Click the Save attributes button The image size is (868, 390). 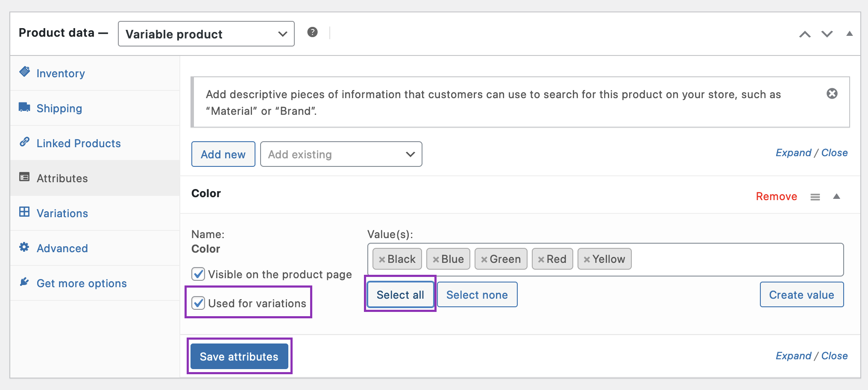point(239,356)
